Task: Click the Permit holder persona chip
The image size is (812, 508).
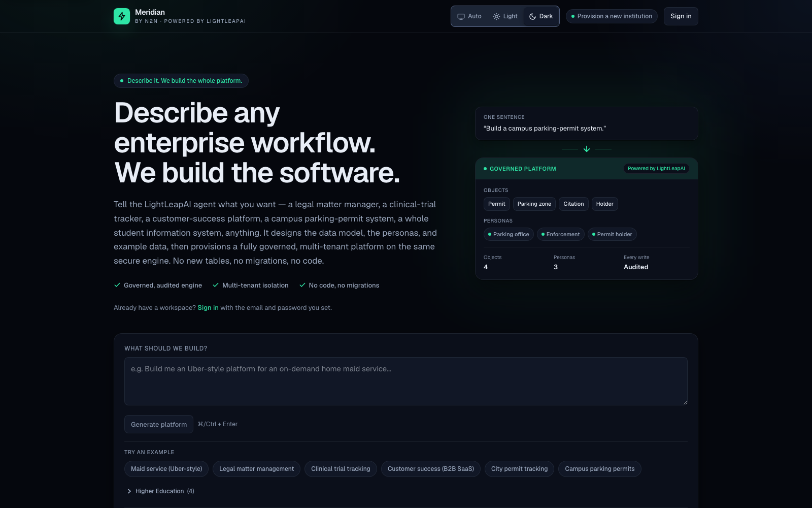Action: coord(612,234)
